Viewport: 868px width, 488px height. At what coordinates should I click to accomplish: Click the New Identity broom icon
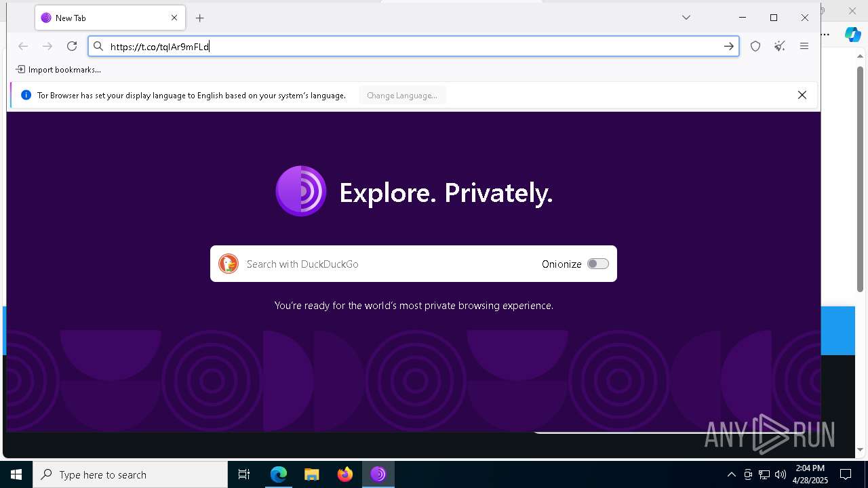tap(780, 46)
